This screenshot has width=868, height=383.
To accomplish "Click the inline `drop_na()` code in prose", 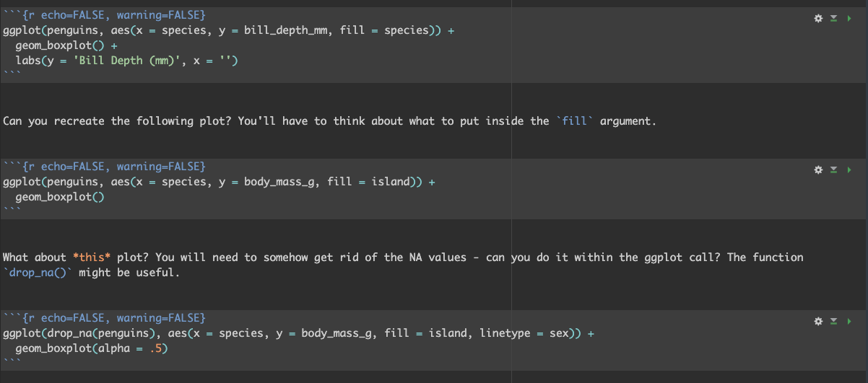I will (38, 272).
